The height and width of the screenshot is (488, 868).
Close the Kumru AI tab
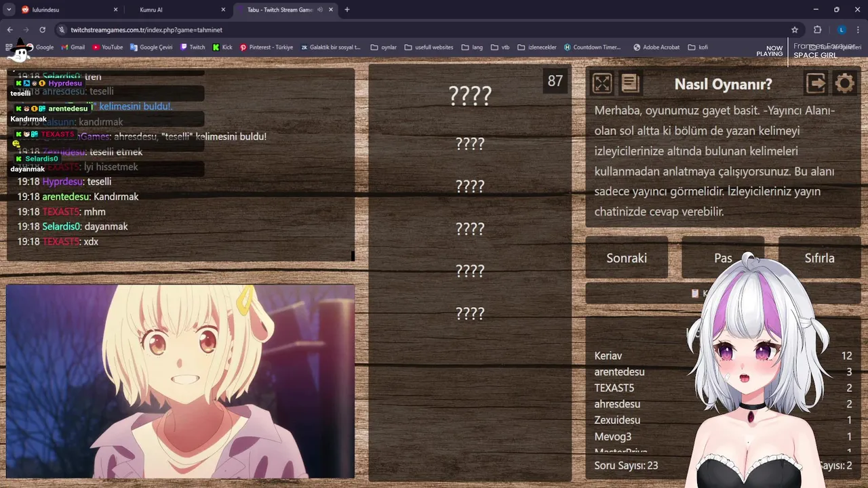pyautogui.click(x=223, y=9)
